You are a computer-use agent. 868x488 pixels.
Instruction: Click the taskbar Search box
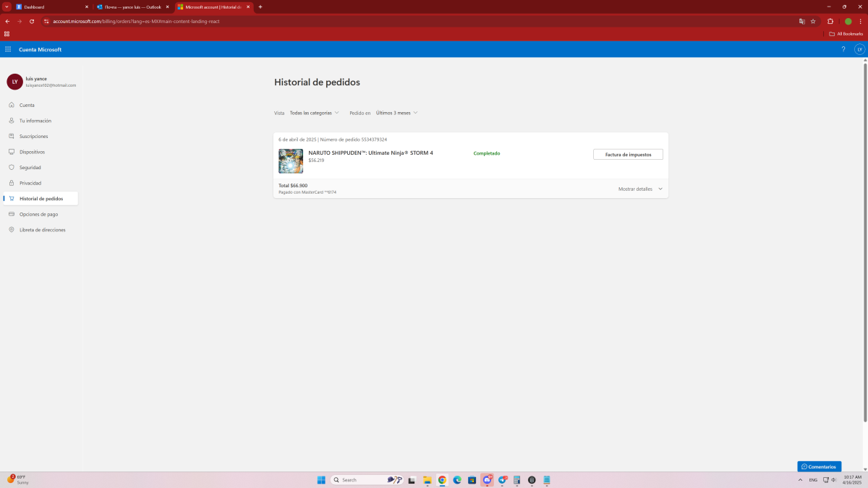click(367, 480)
